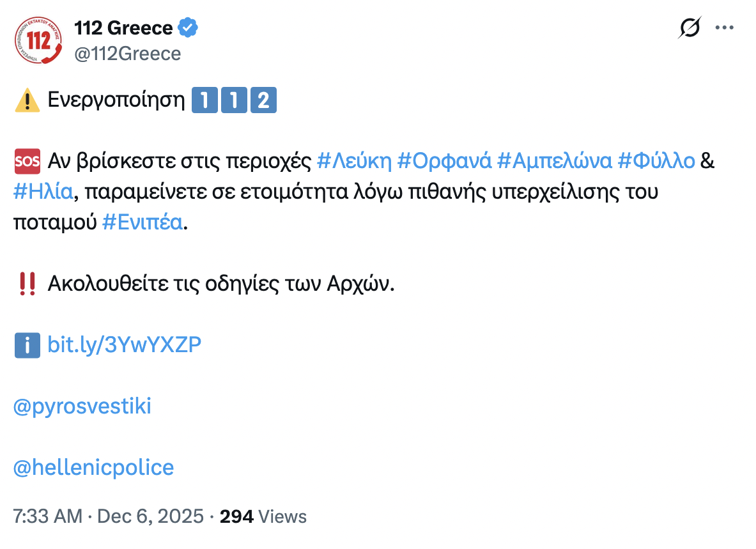Open the #Φύλλο hashtag
The height and width of the screenshot is (549, 756).
coord(656,162)
